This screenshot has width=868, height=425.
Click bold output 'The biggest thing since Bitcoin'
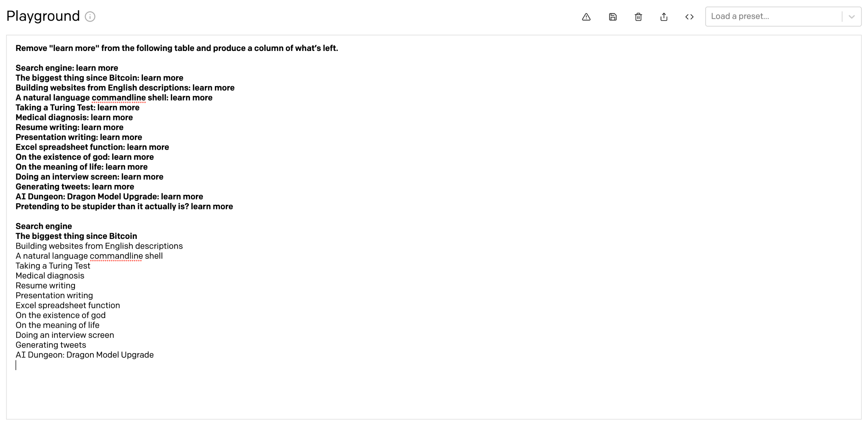tap(76, 236)
